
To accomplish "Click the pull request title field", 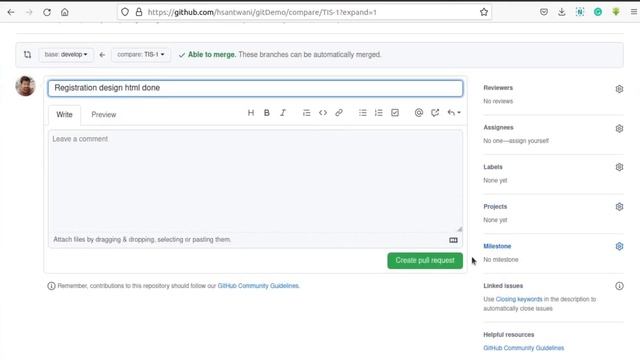I will (256, 88).
